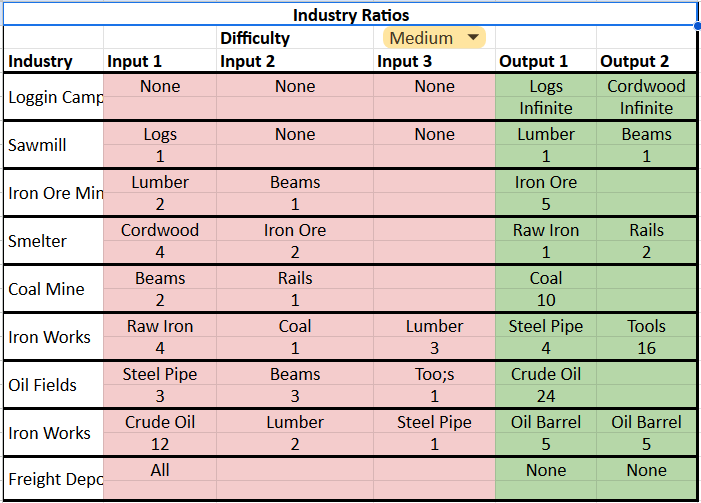Viewport: 701px width, 503px height.
Task: Click the Tools output cell
Action: click(646, 326)
